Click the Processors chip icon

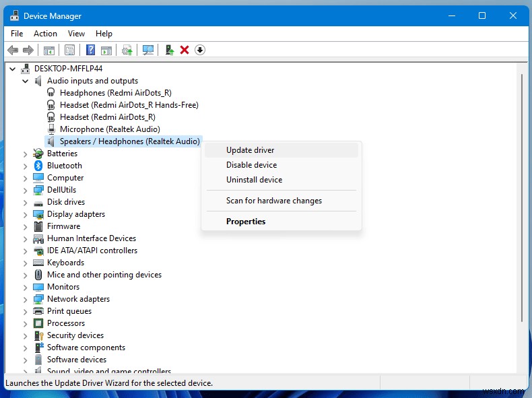(38, 323)
